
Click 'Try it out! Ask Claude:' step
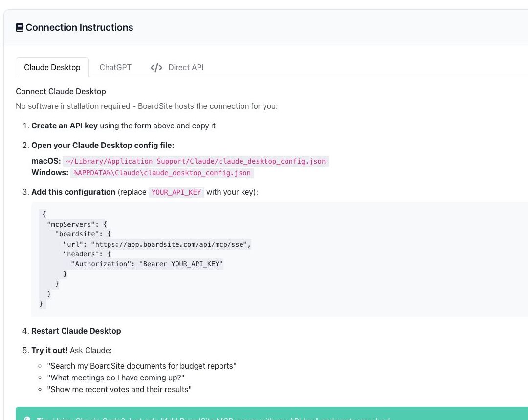72,350
